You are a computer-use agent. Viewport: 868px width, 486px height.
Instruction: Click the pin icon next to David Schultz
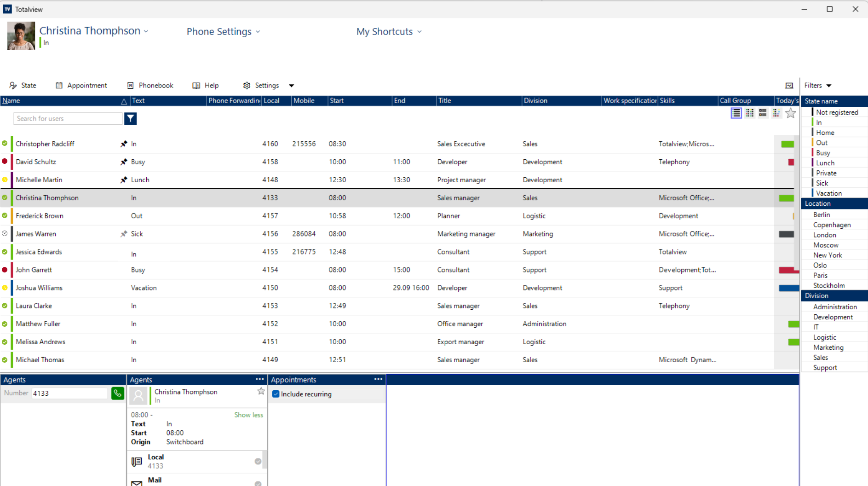[124, 162]
